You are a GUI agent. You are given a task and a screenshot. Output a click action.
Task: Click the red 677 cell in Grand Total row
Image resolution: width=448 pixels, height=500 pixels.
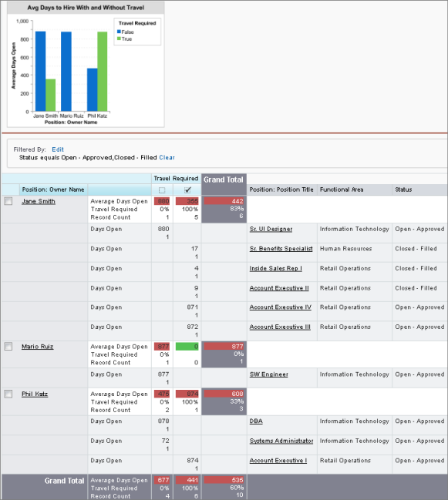point(162,480)
